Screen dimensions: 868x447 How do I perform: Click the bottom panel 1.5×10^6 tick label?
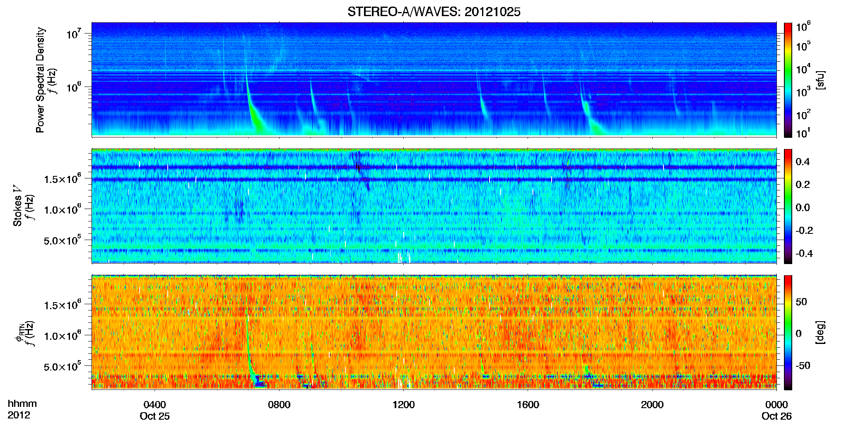(63, 305)
